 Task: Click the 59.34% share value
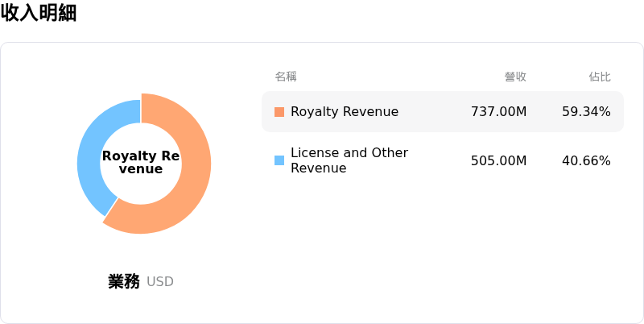(586, 112)
